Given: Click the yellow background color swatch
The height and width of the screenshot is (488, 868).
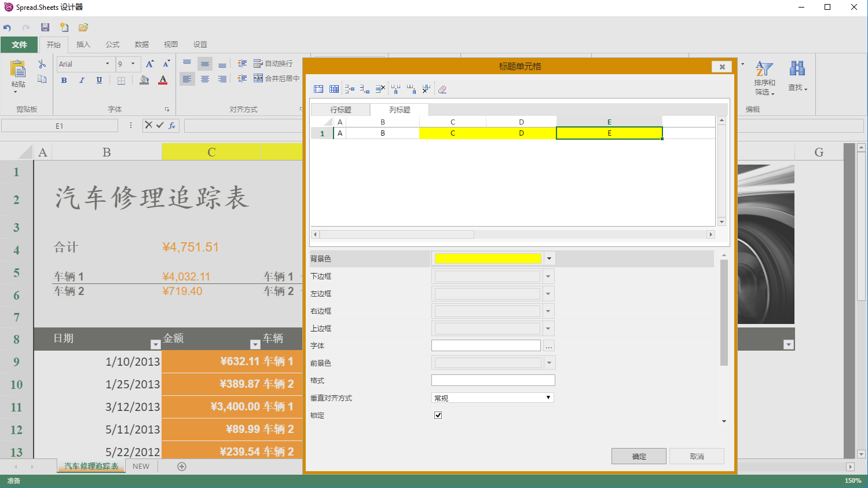Looking at the screenshot, I should pos(487,258).
